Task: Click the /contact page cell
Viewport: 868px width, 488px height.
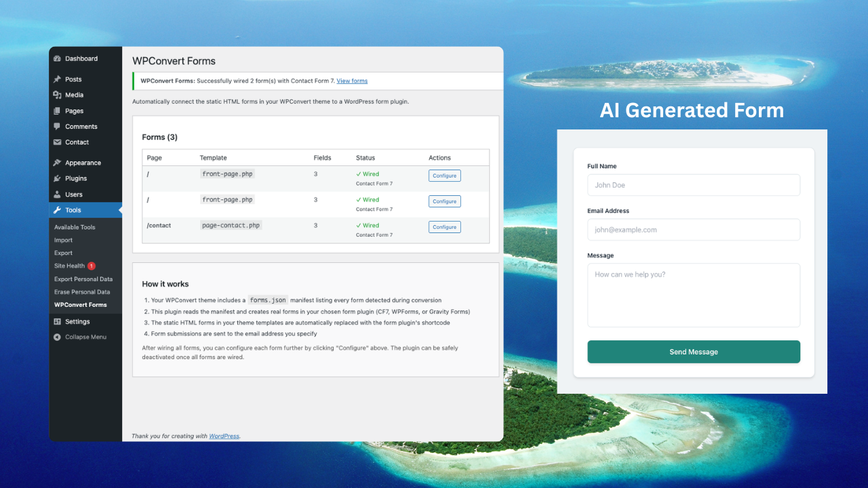Action: pos(159,225)
